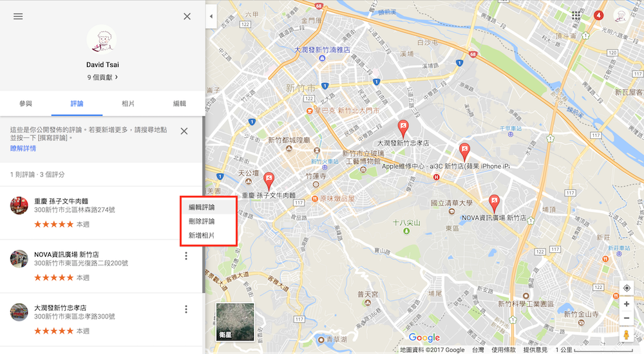
Task: Click the 台灣 region link in footer
Action: click(478, 350)
